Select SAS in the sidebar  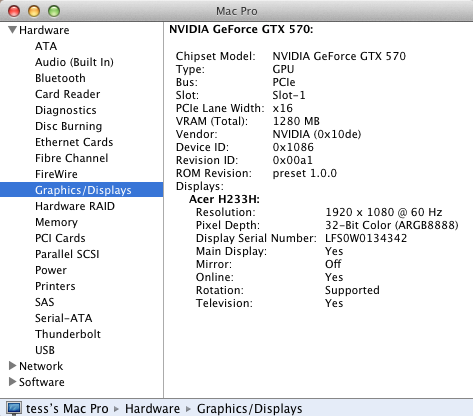pyautogui.click(x=45, y=302)
